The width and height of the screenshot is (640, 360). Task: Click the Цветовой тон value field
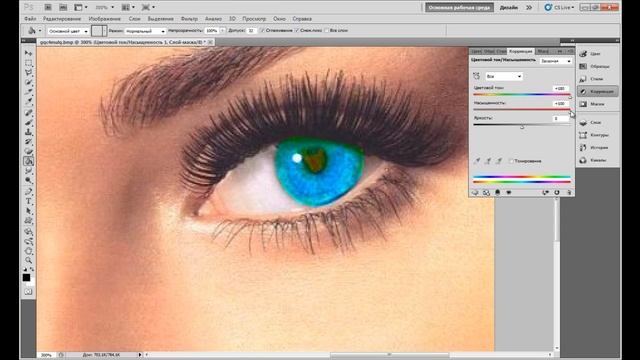click(x=560, y=88)
